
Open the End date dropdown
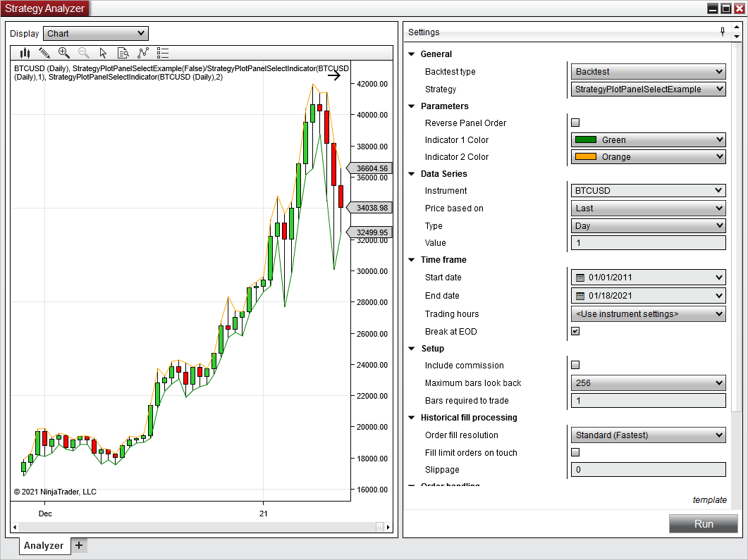pos(649,295)
